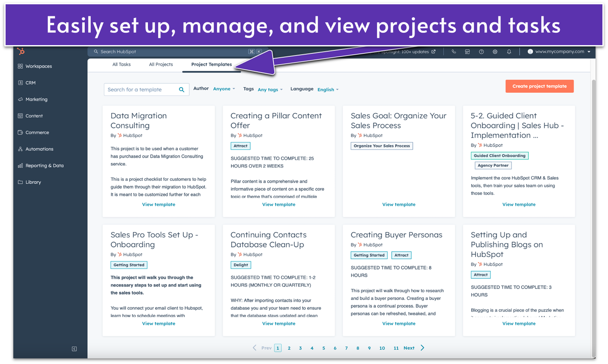Click the Data Migration Consulting title
608x364 pixels.
point(138,121)
